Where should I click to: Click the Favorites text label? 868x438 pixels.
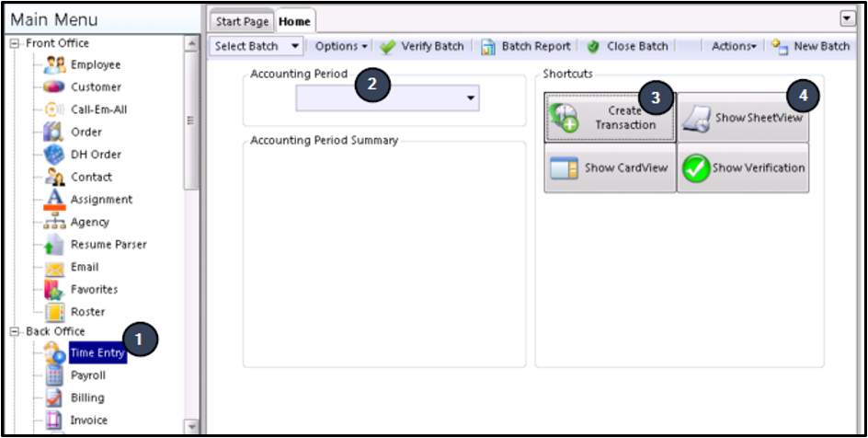(x=94, y=289)
